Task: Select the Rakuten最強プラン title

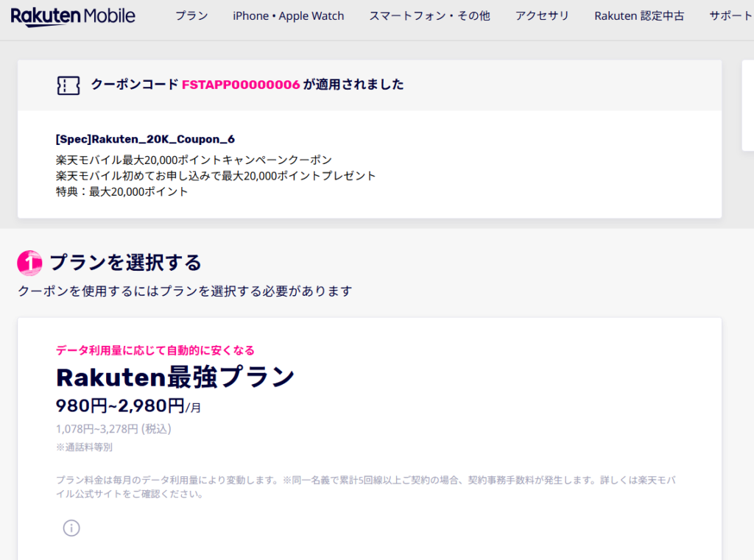Action: 175,377
